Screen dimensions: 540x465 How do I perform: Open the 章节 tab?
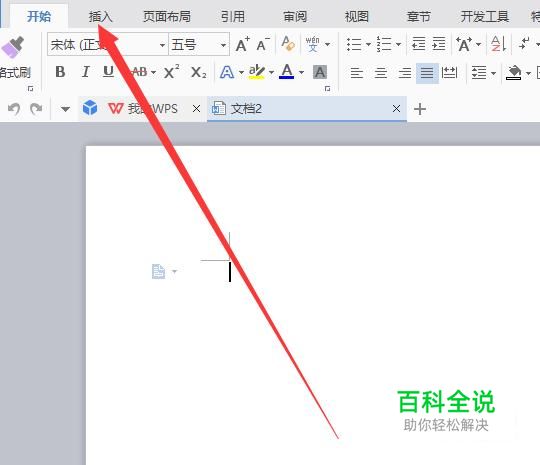418,16
